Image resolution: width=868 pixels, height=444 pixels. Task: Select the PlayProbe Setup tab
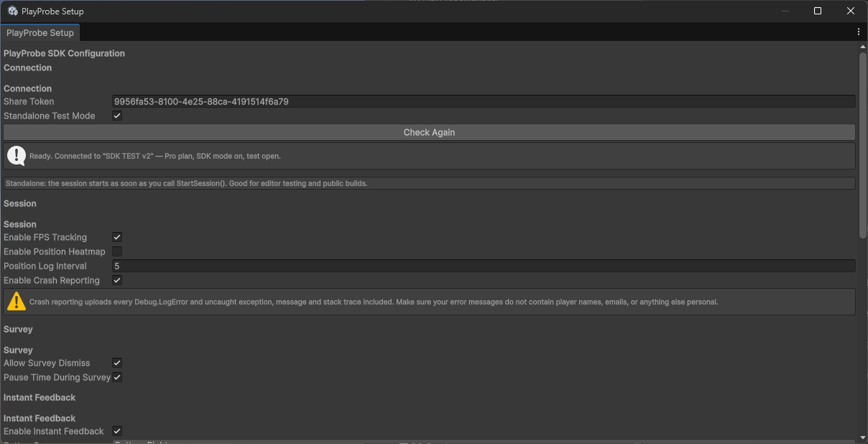pyautogui.click(x=40, y=32)
